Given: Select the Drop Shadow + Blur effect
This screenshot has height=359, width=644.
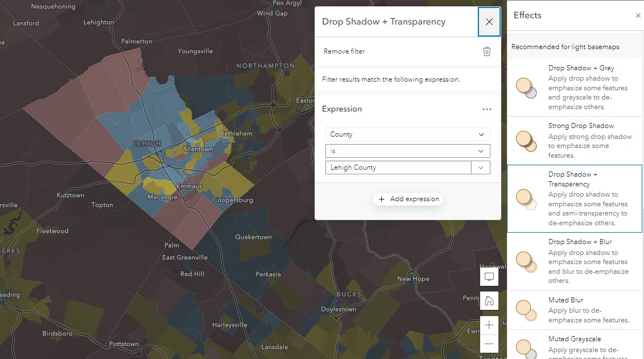Looking at the screenshot, I should [574, 262].
